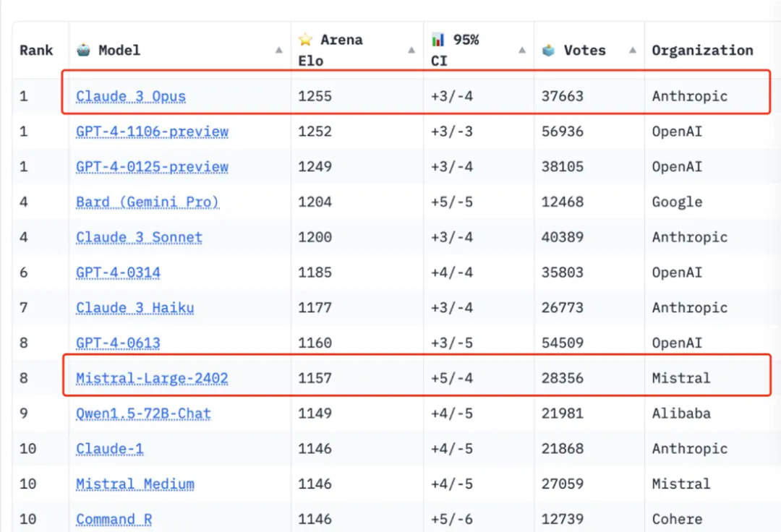Sort by Arena Elo using its sort arrow
The height and width of the screenshot is (532, 781).
[x=411, y=51]
